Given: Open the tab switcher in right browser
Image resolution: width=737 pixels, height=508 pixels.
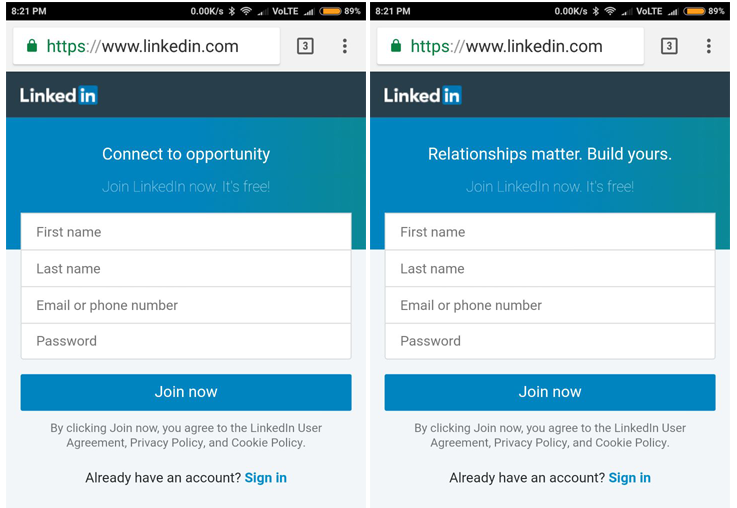Looking at the screenshot, I should [669, 46].
